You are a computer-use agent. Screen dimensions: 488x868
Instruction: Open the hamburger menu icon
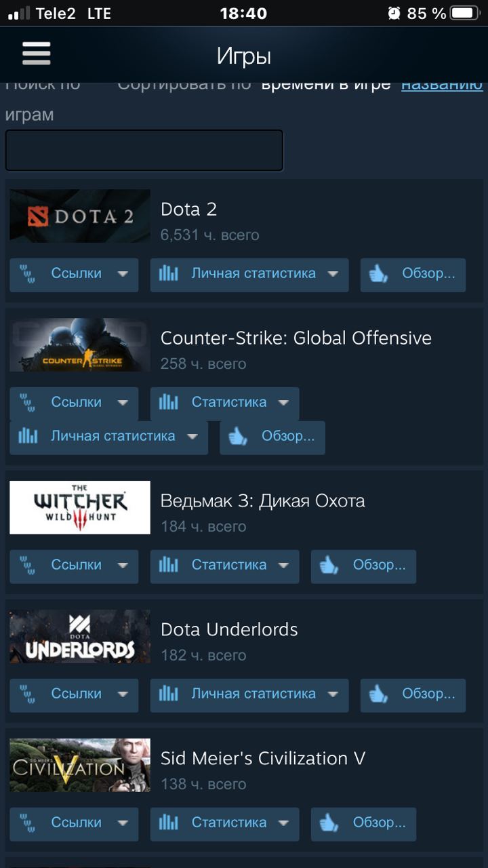pyautogui.click(x=37, y=54)
